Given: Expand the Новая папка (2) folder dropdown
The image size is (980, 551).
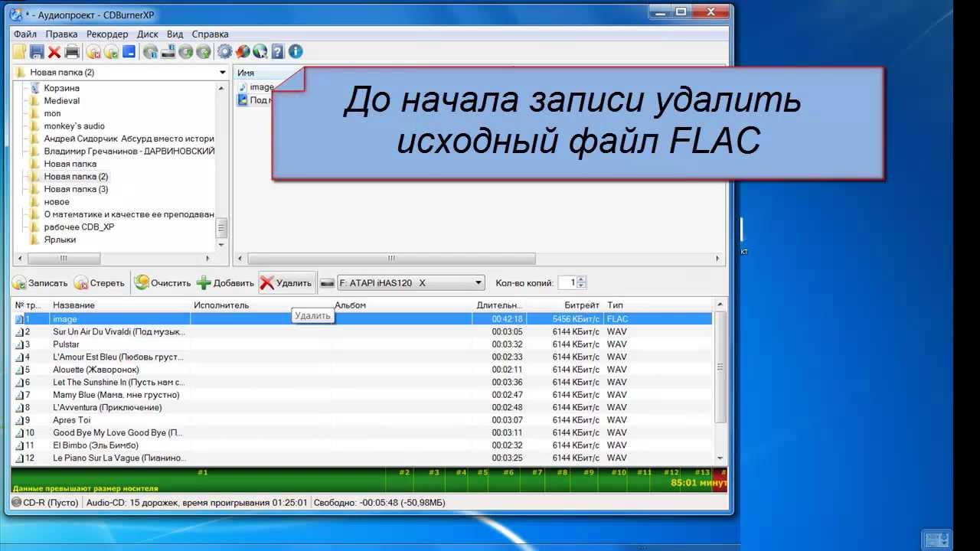Looking at the screenshot, I should point(223,73).
